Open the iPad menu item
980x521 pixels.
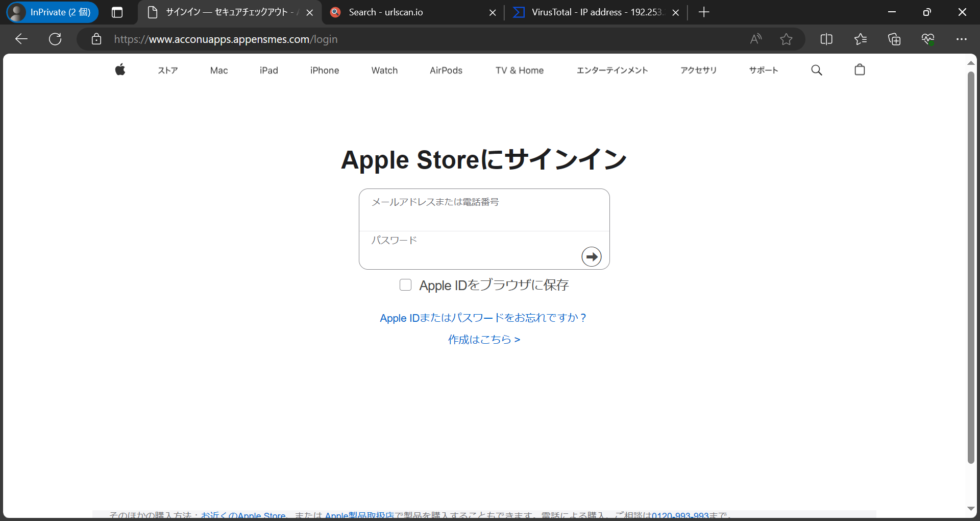(268, 70)
